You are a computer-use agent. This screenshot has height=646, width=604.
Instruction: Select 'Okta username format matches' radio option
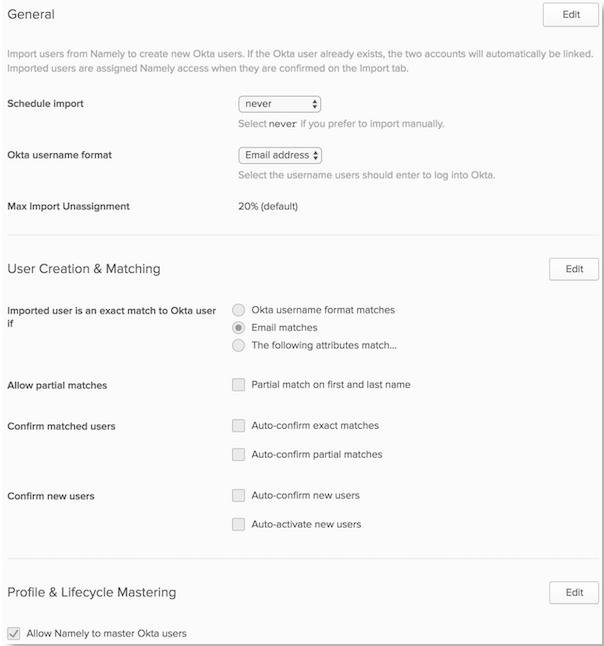(238, 310)
